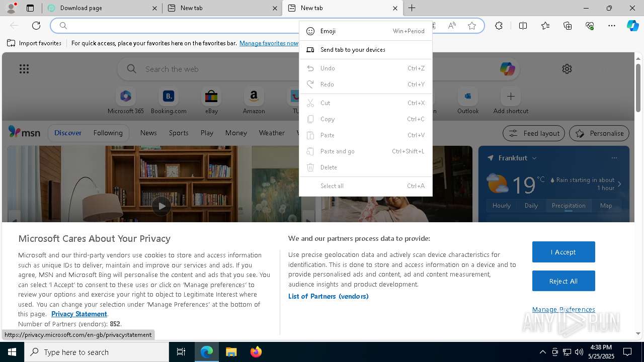Open page settings gear

coord(567,69)
